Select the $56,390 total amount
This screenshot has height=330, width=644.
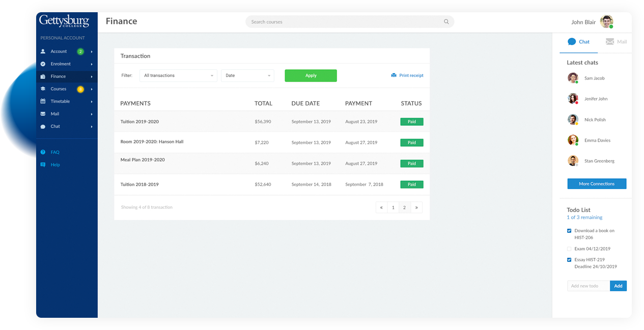pos(263,122)
